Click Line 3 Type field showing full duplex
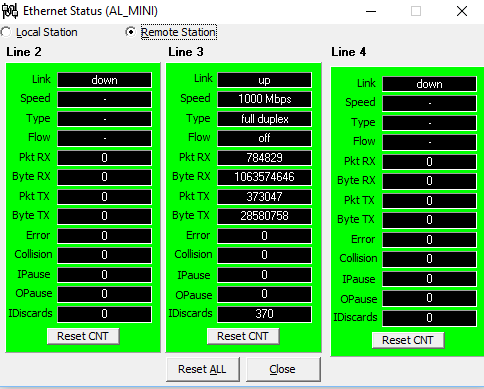Viewport: 484px width, 389px height. pyautogui.click(x=265, y=119)
